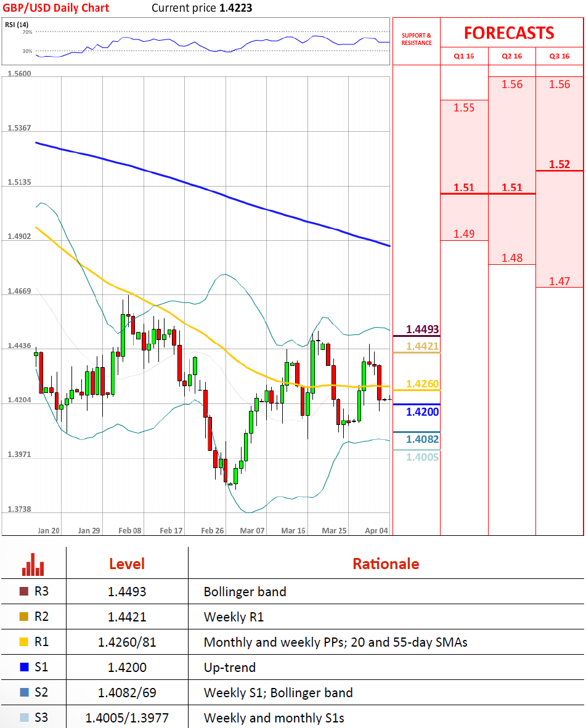Click the 1.49 forecast in Q1 16
The height and width of the screenshot is (728, 586).
(x=464, y=234)
